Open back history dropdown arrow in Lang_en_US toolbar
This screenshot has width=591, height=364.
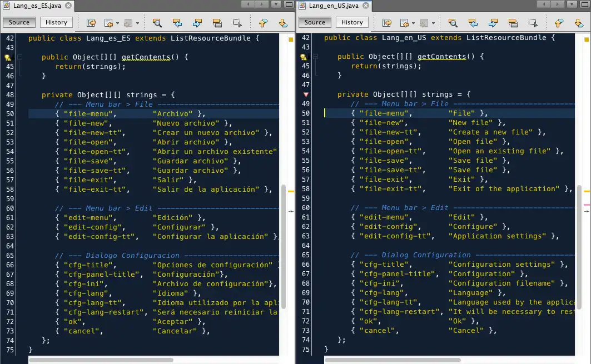[x=414, y=23]
